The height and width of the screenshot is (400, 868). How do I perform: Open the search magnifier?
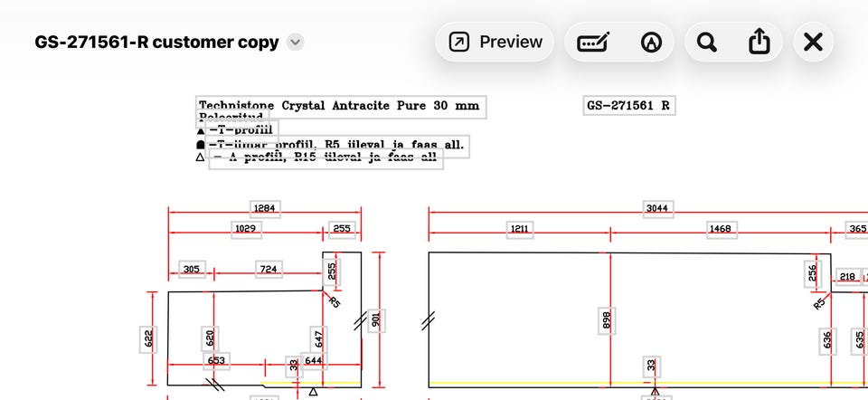tap(706, 43)
